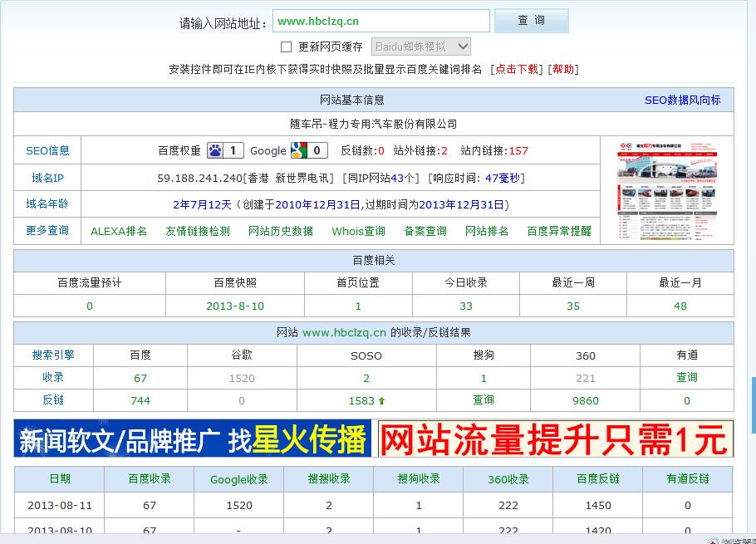
Task: Click the www.hbclzq.cn link in results header
Action: (x=344, y=333)
